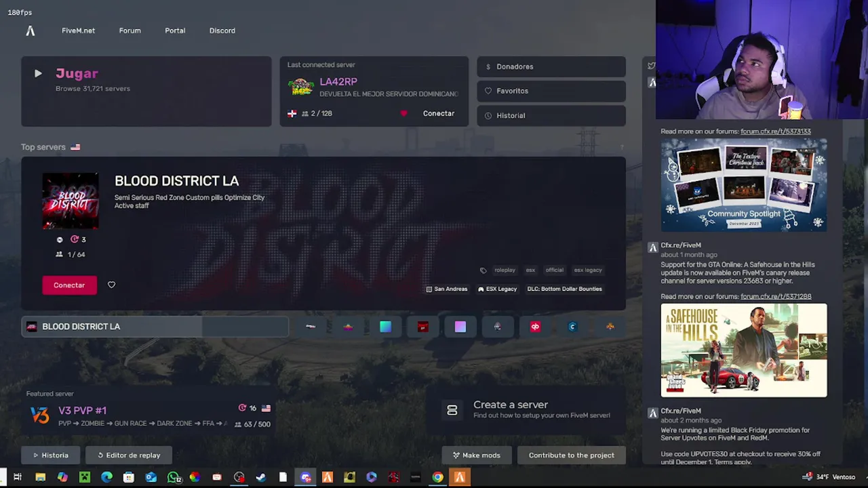Click the FiveM logo in top navigation
This screenshot has width=868, height=488.
pyautogui.click(x=30, y=30)
